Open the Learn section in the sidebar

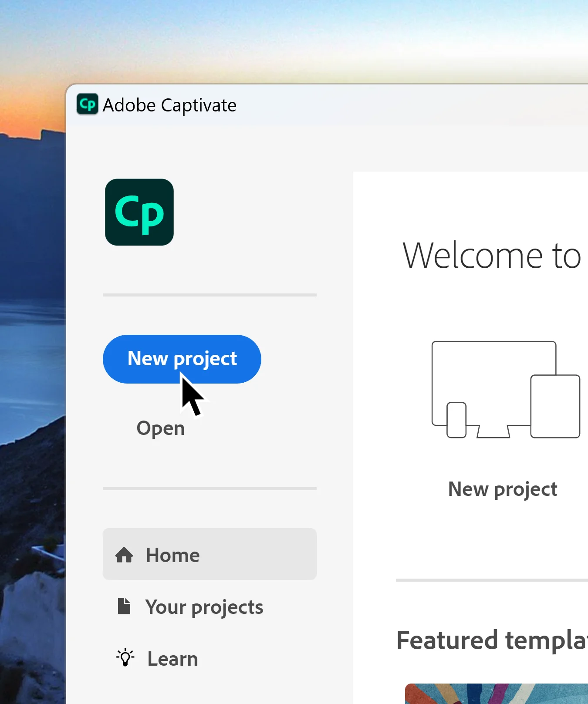(172, 659)
